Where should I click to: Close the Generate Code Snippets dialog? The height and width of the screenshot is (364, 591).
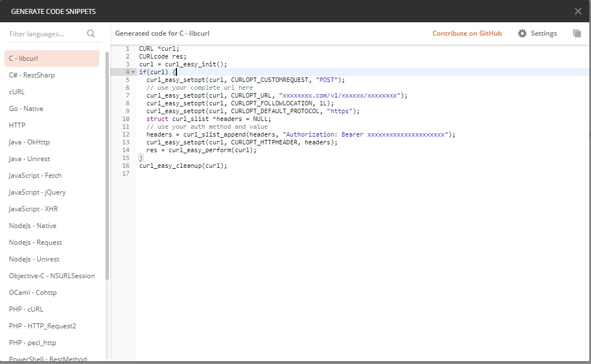tap(578, 11)
